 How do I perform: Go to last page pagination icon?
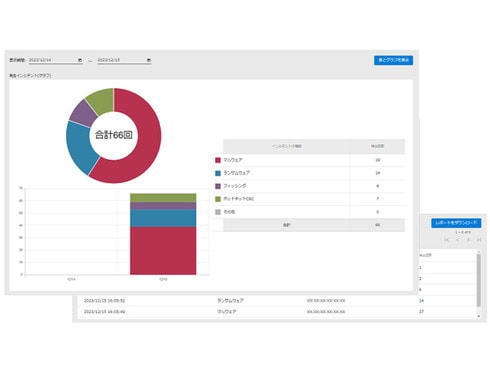coord(479,240)
